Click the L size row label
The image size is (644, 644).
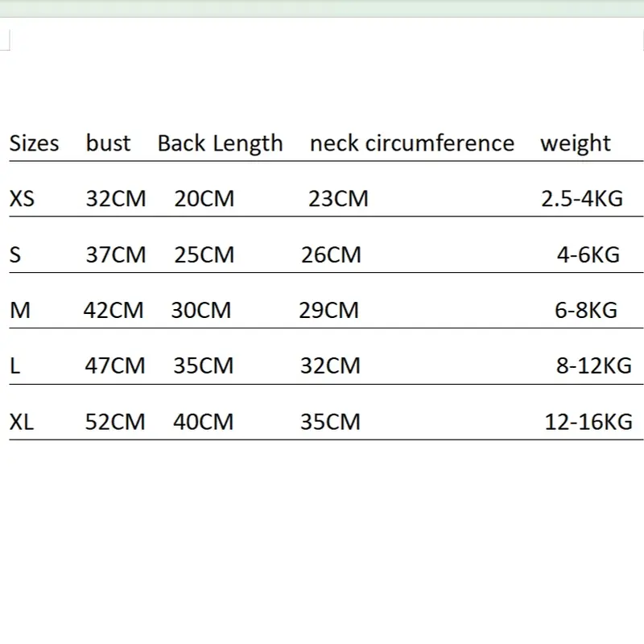click(x=14, y=365)
